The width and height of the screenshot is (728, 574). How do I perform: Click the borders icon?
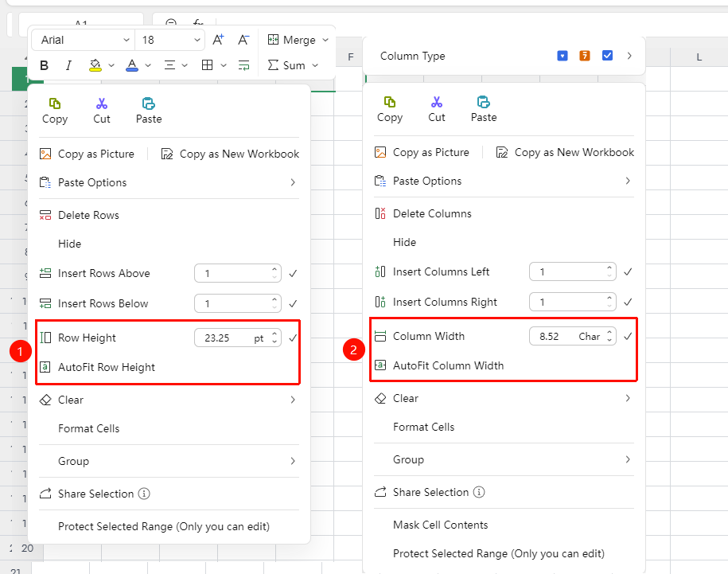pos(207,65)
